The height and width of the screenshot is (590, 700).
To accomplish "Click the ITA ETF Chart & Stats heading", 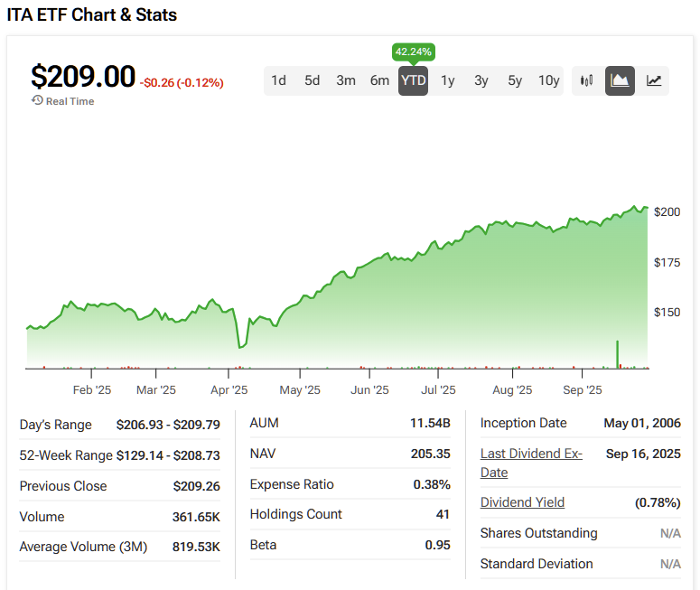I will 92,14.
